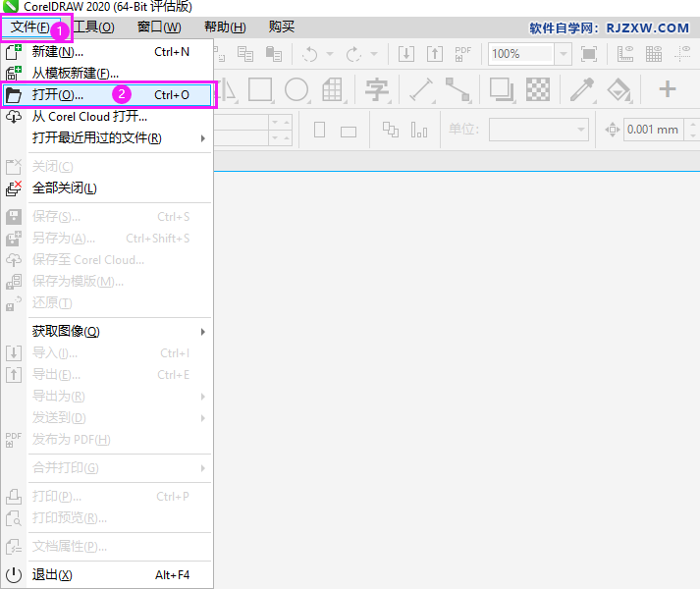The width and height of the screenshot is (700, 589).
Task: Select the Interactive Fill bucket tool
Action: [x=619, y=89]
